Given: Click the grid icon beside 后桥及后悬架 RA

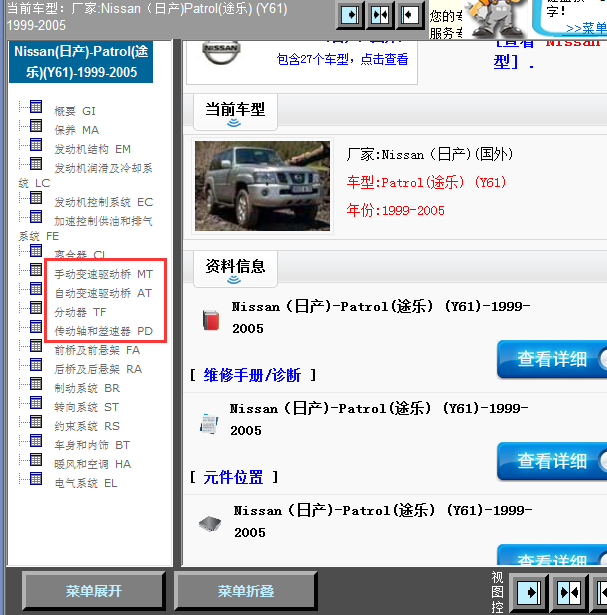Looking at the screenshot, I should click(36, 365).
